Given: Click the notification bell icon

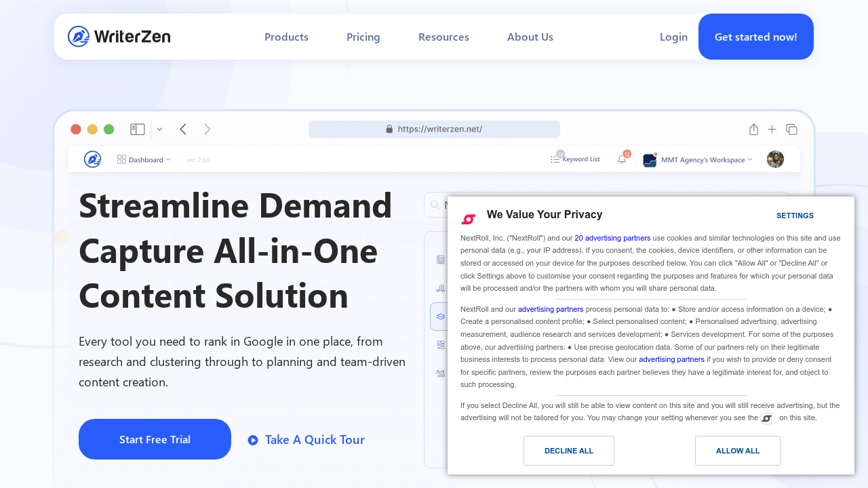Looking at the screenshot, I should click(622, 159).
